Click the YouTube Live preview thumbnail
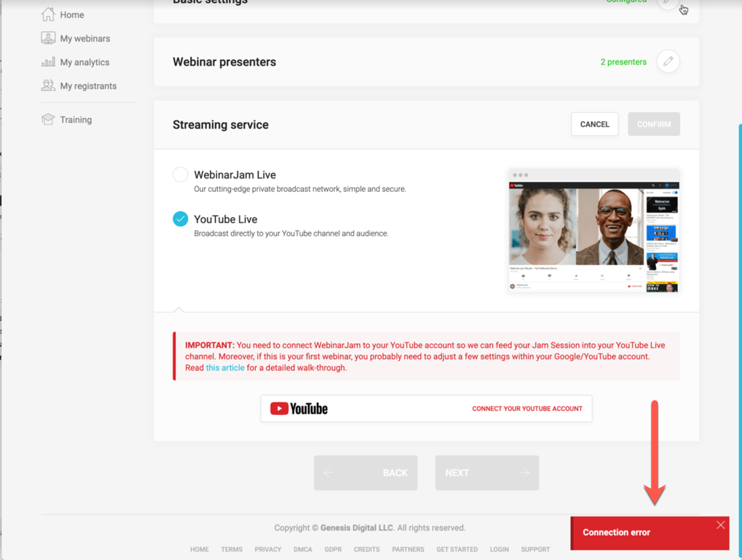 (x=594, y=230)
